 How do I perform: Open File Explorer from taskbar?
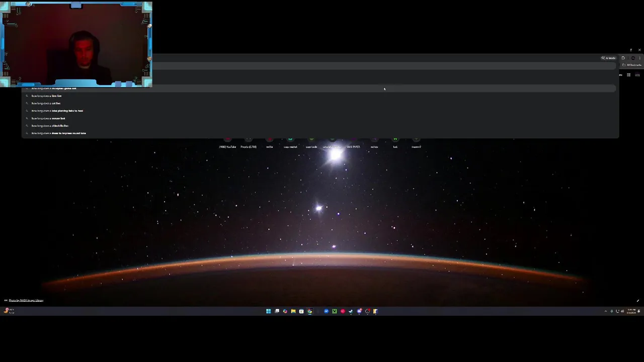tap(293, 311)
